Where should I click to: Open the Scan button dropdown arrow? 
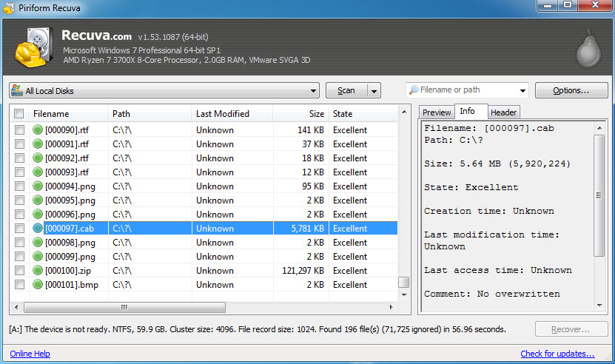(374, 91)
